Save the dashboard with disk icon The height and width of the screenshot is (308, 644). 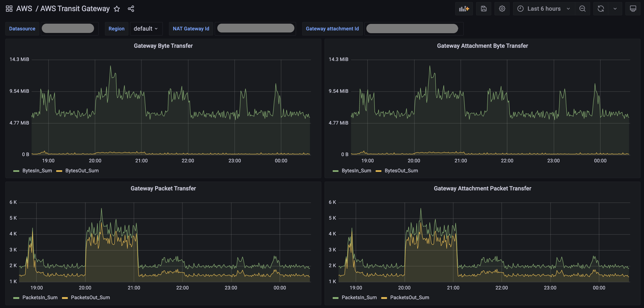[x=484, y=9]
